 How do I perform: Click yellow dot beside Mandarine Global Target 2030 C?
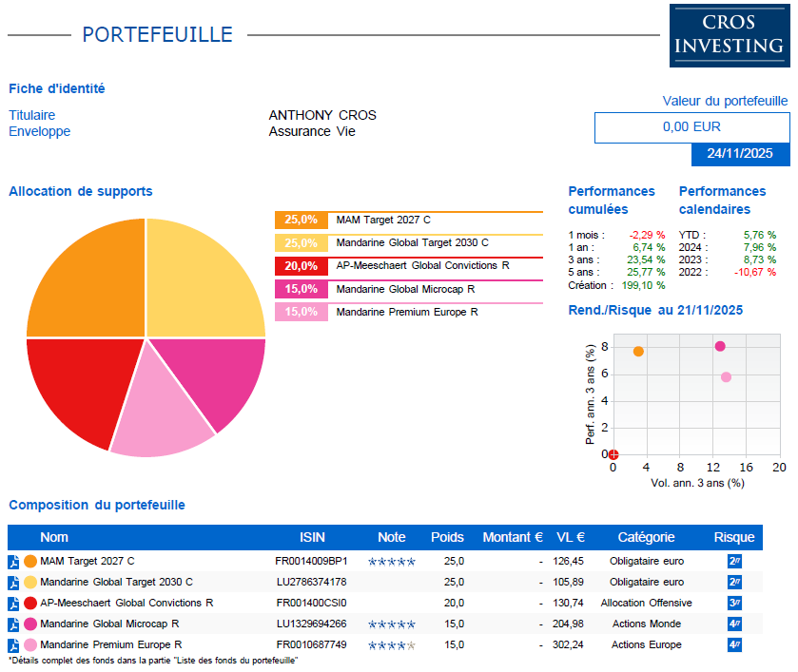pyautogui.click(x=30, y=582)
